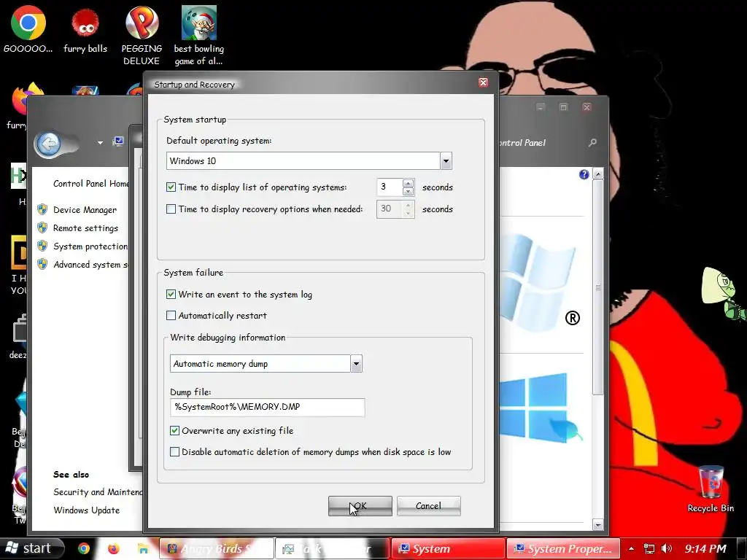The width and height of the screenshot is (747, 560).
Task: Click the help icon in System window
Action: pos(584,174)
